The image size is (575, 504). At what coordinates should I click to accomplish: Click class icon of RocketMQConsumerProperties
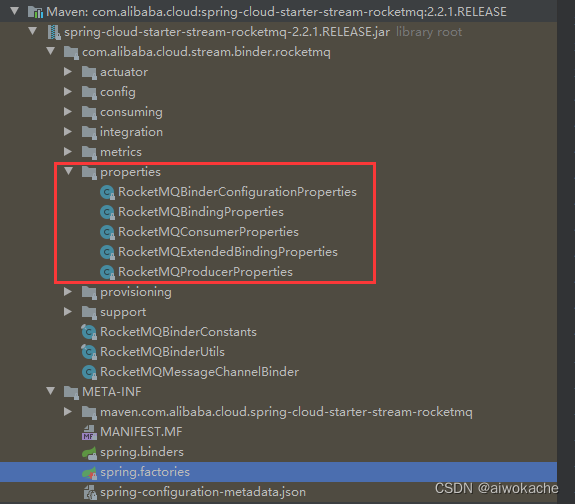coord(107,233)
